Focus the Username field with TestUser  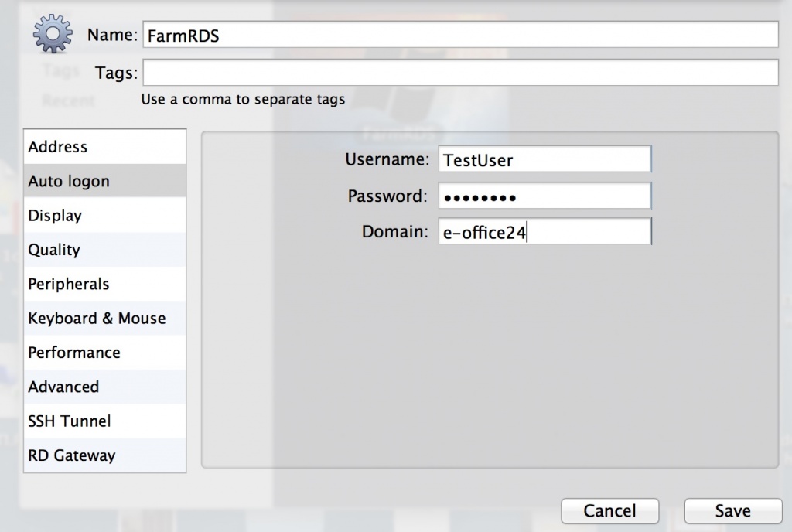(545, 159)
